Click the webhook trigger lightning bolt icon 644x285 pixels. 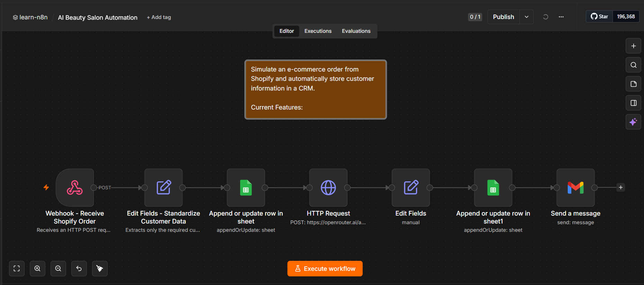pos(46,187)
